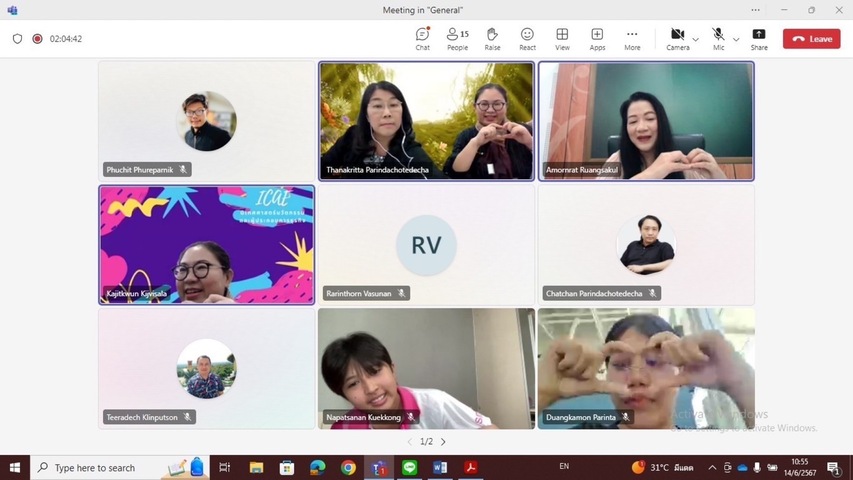
Task: Open the Apps panel
Action: tap(597, 38)
